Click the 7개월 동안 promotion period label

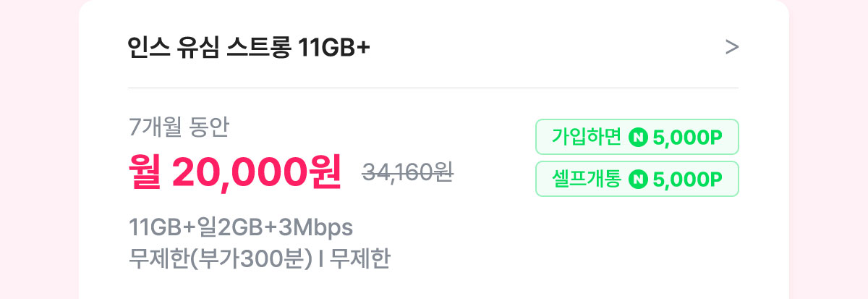pos(179,128)
